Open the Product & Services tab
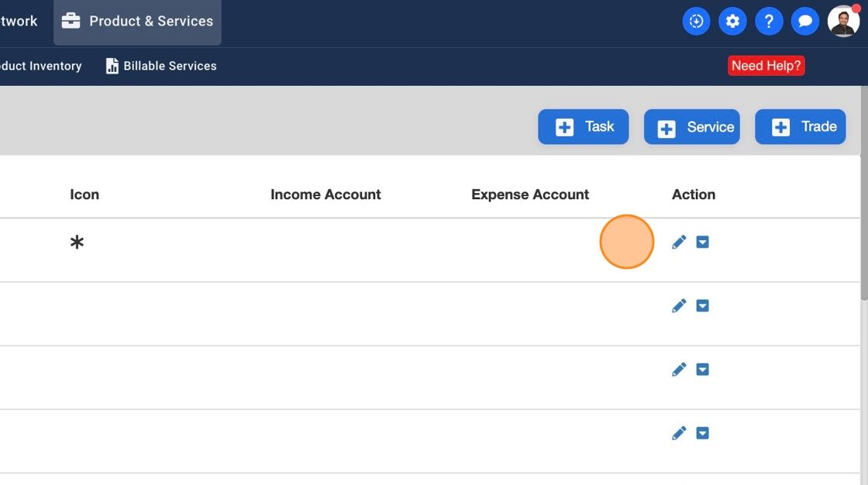The height and width of the screenshot is (485, 868). click(x=137, y=22)
